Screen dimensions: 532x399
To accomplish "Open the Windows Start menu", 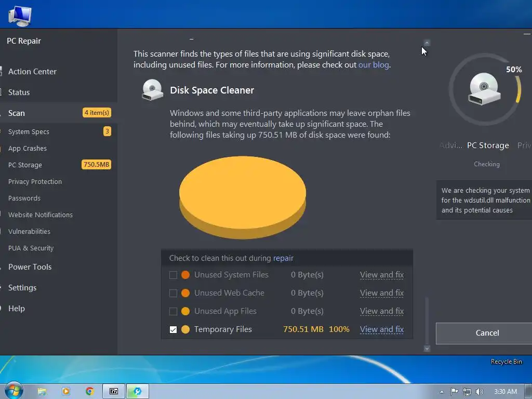I will pyautogui.click(x=13, y=391).
